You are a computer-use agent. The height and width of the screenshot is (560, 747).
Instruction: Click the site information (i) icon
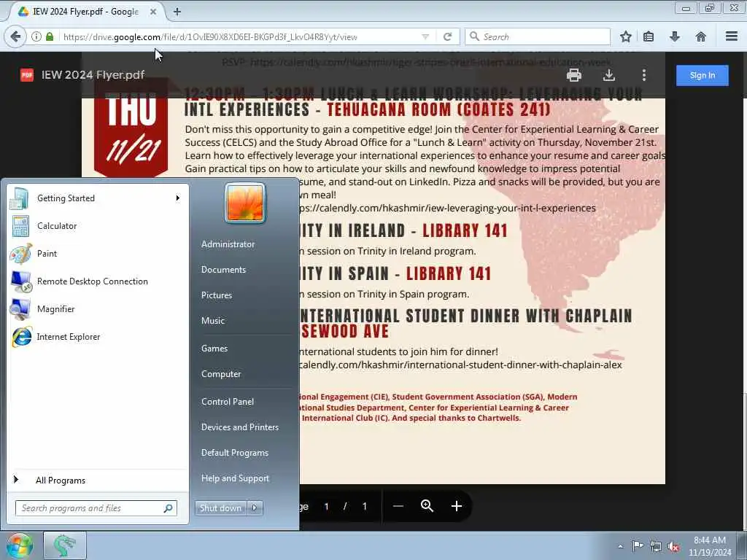tap(36, 36)
